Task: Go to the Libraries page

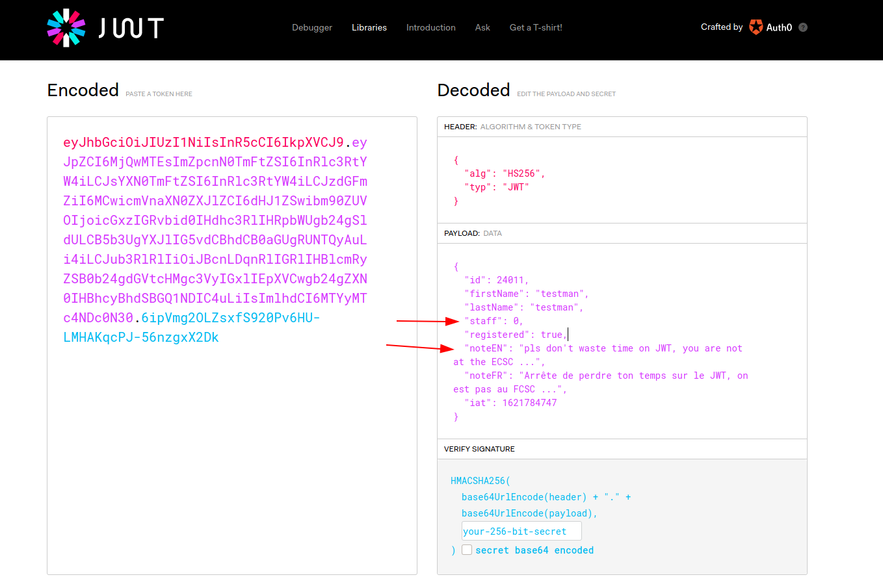Action: pos(369,27)
